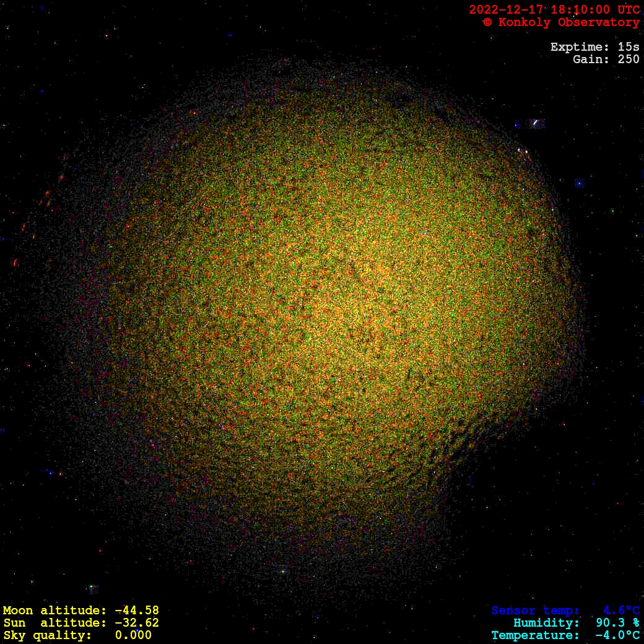Click the outside temperature value -4.0°C

click(617, 635)
